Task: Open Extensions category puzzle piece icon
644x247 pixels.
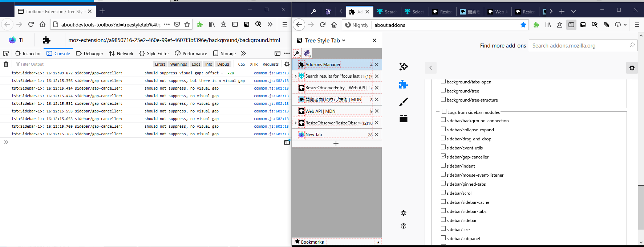Action: [x=404, y=85]
